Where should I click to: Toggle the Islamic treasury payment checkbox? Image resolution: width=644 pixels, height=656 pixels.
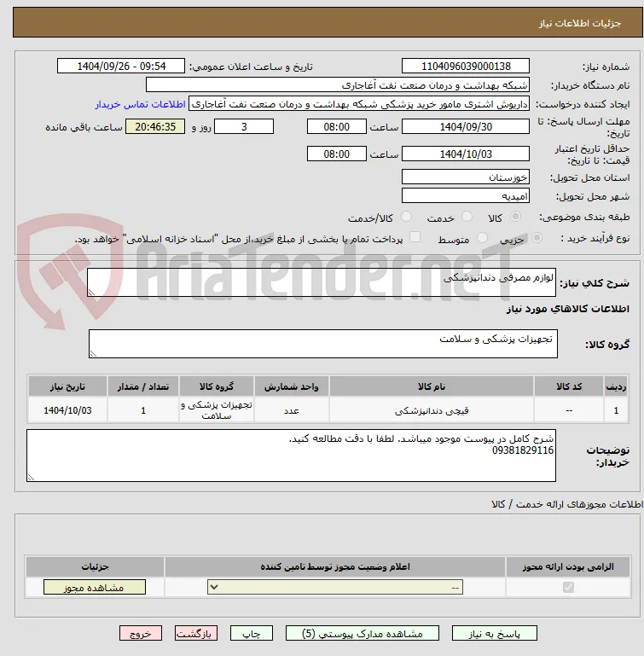point(415,237)
